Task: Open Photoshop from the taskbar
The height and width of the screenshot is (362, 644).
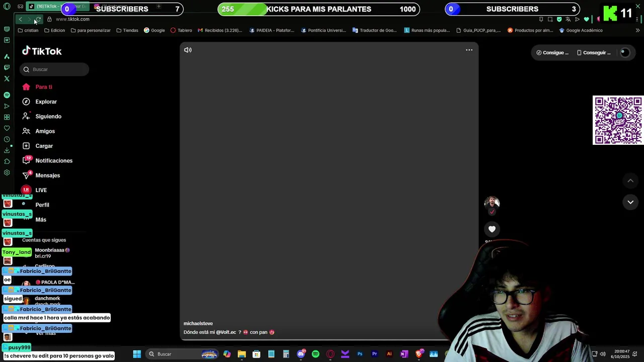Action: coord(360,354)
